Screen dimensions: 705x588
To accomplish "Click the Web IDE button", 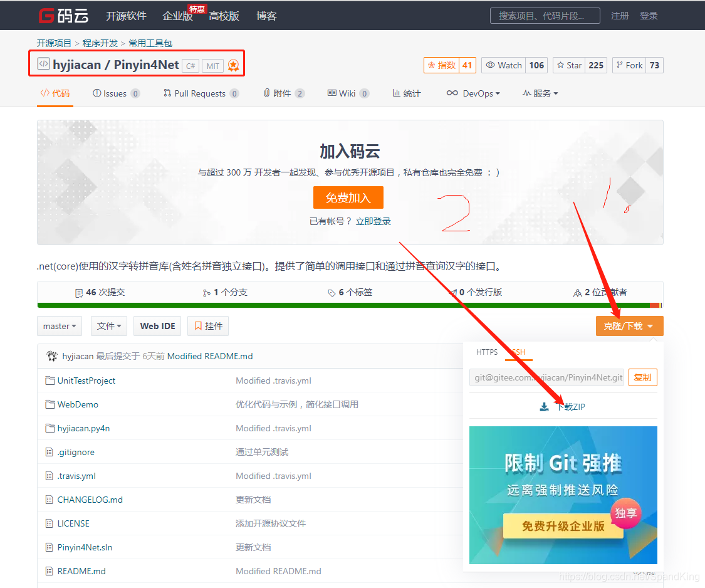I will click(157, 326).
